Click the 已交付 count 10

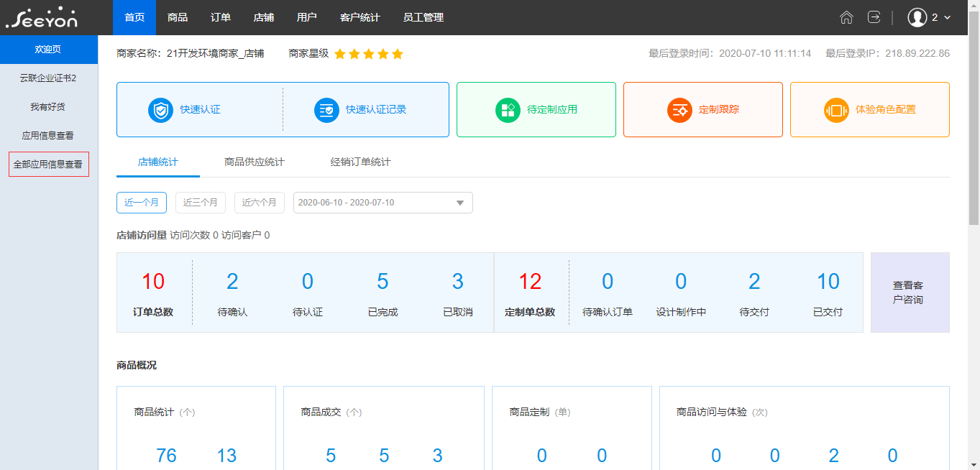[x=828, y=282]
